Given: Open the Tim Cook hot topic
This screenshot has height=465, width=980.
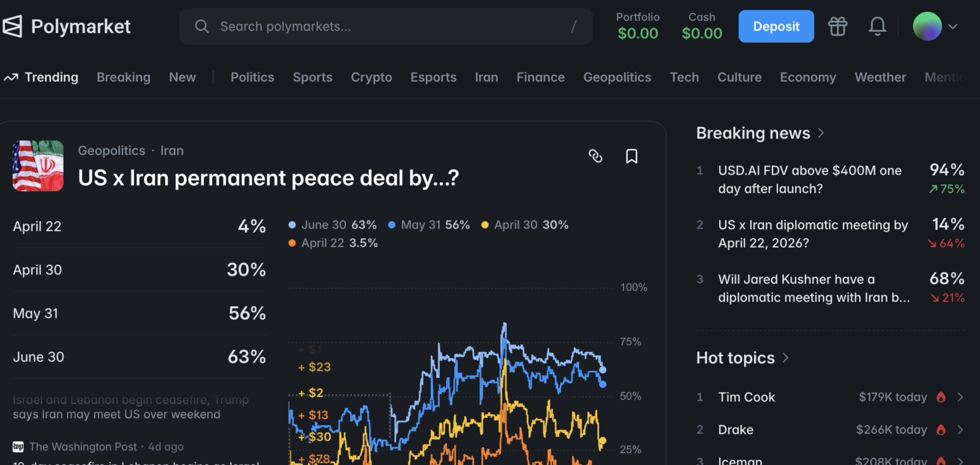Looking at the screenshot, I should (x=831, y=397).
